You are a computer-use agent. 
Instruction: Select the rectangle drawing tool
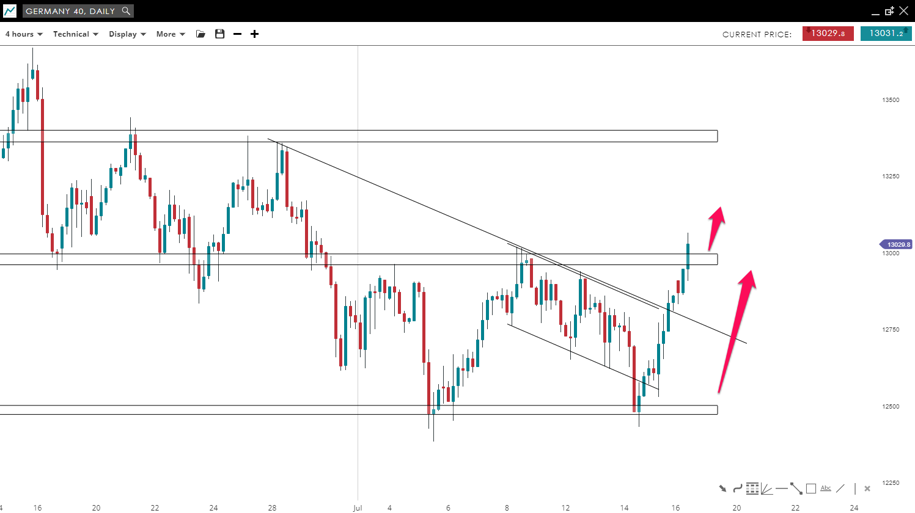811,489
